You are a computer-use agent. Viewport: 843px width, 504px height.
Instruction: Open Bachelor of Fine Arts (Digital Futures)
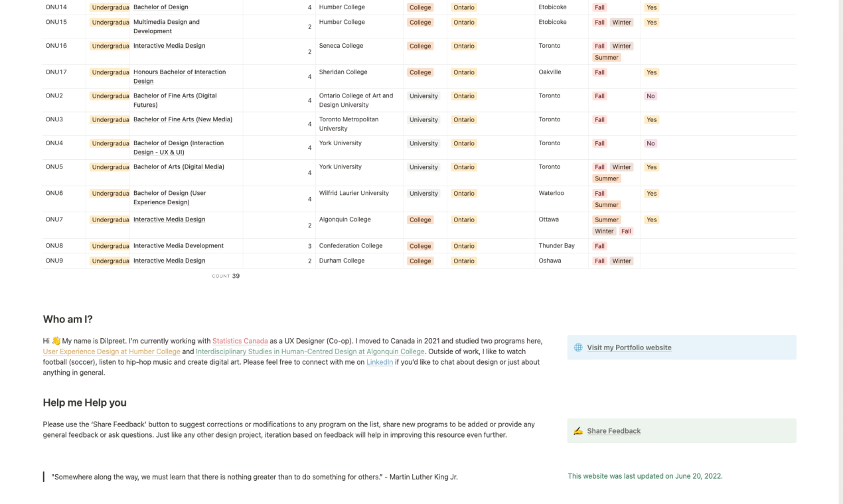click(x=175, y=100)
